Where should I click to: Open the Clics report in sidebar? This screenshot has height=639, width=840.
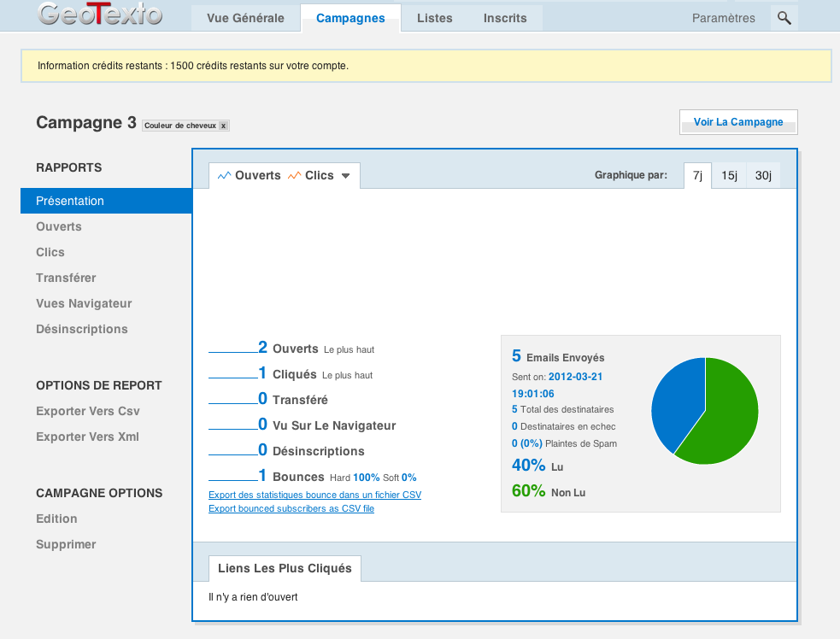tap(50, 252)
